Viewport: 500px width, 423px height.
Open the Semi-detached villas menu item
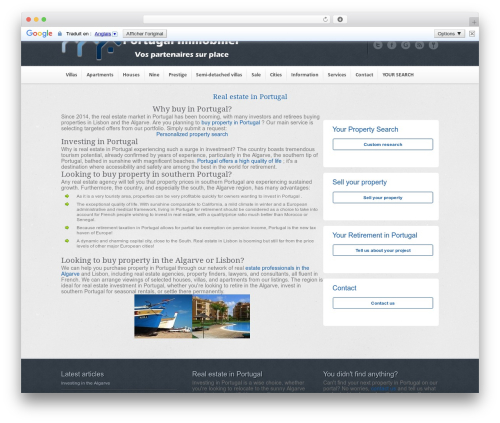(x=219, y=75)
